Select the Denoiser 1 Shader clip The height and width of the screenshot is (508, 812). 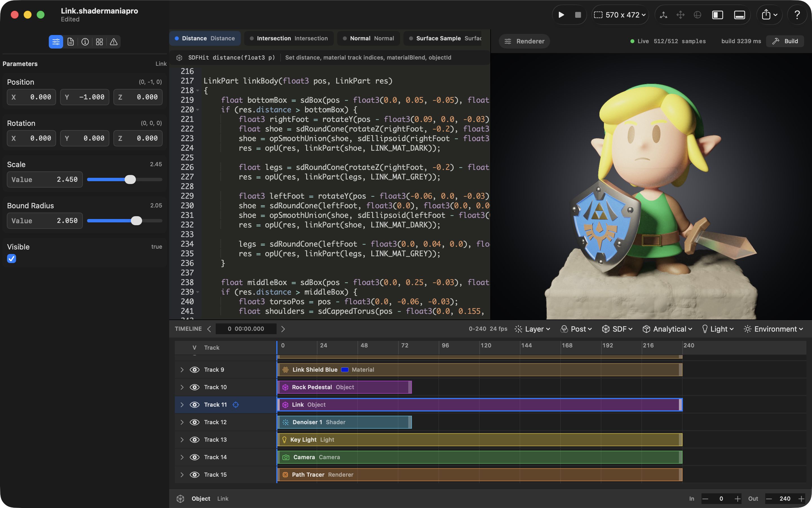pos(345,422)
